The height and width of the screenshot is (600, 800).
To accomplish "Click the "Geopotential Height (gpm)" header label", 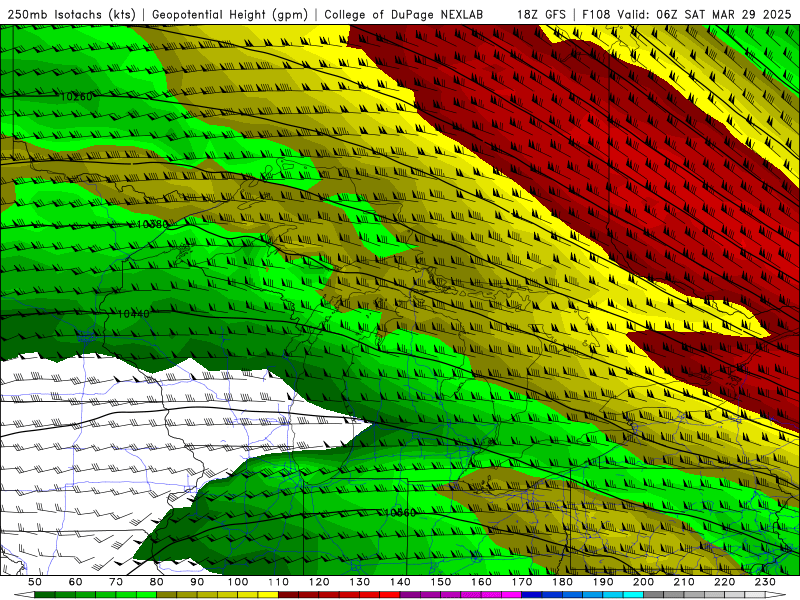I will [230, 15].
